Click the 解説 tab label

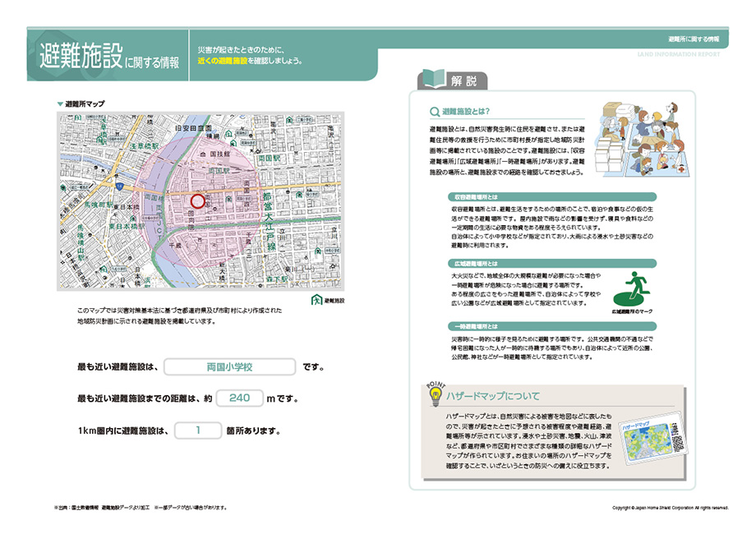(463, 81)
